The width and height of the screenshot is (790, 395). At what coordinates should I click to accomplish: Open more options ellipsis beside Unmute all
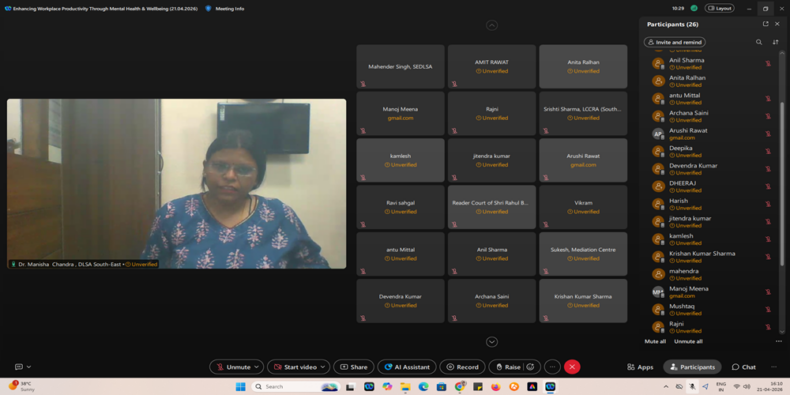point(779,341)
